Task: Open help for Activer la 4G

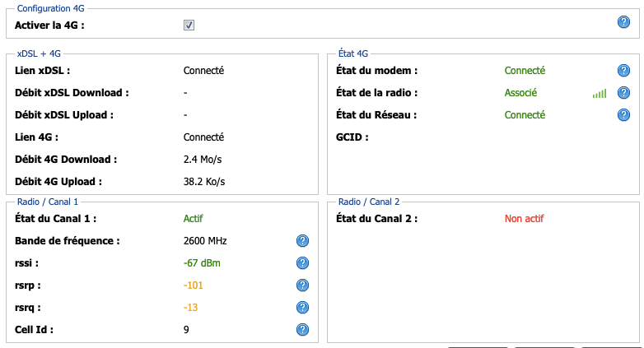Action: [x=623, y=21]
